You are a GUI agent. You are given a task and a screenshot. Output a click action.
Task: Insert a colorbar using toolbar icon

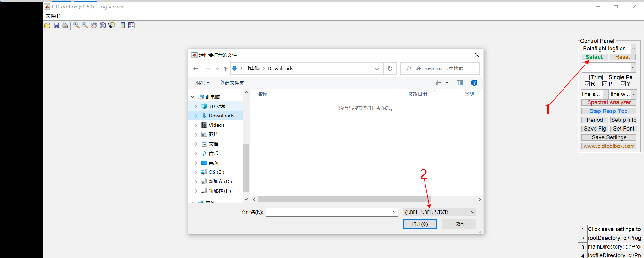click(x=123, y=25)
